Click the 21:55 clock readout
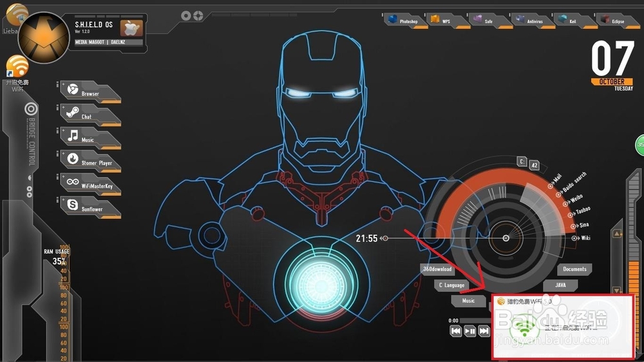Image resolution: width=644 pixels, height=362 pixels. point(366,238)
